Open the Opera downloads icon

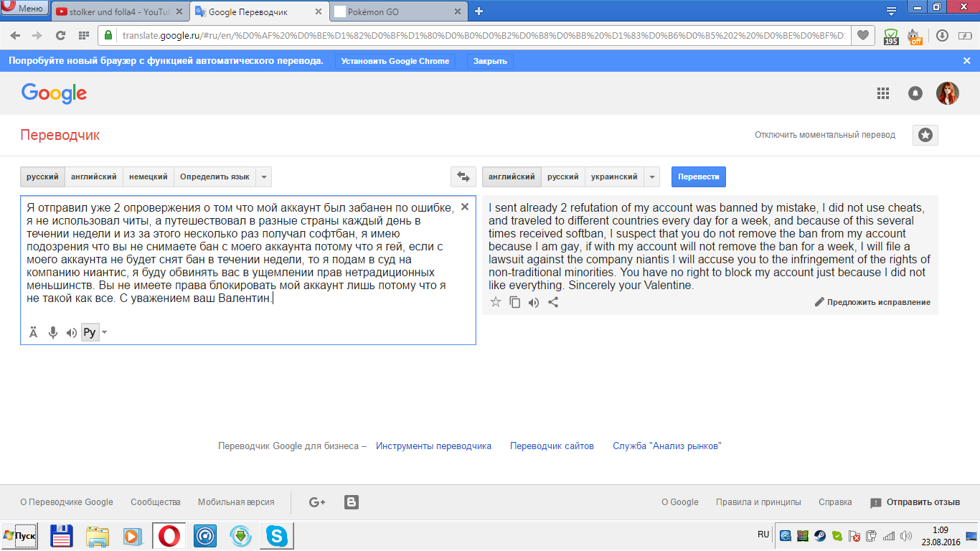[943, 35]
